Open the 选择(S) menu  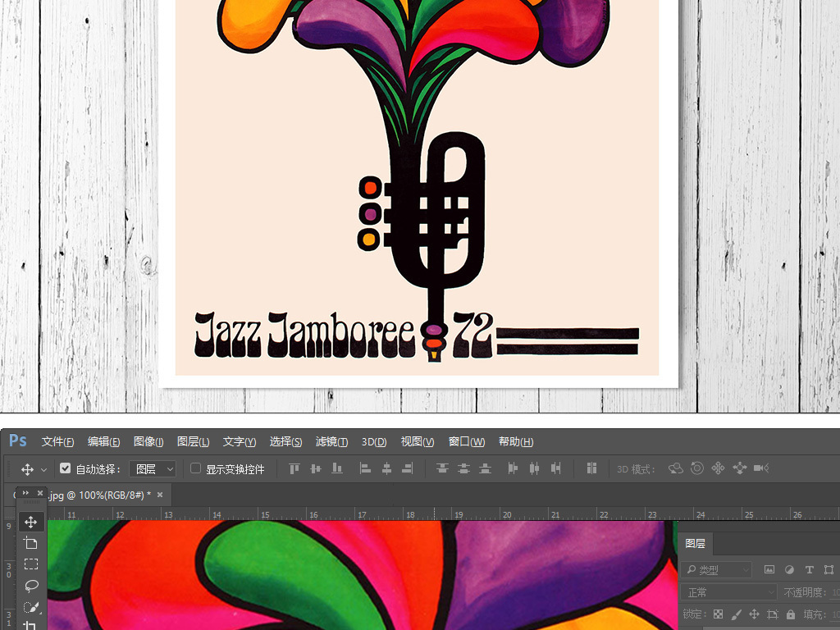pyautogui.click(x=285, y=441)
